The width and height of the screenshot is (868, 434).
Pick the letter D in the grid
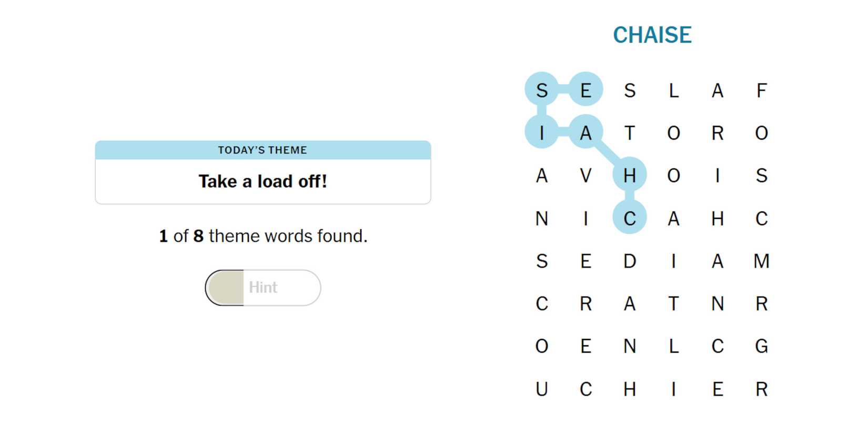(630, 261)
